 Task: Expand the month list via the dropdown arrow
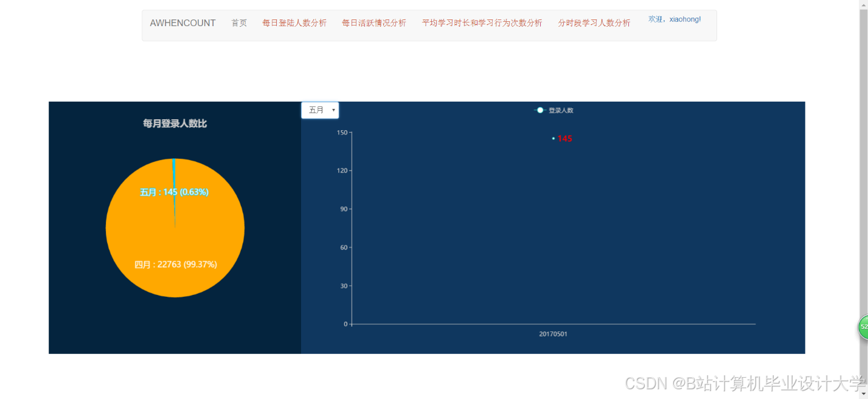point(333,110)
